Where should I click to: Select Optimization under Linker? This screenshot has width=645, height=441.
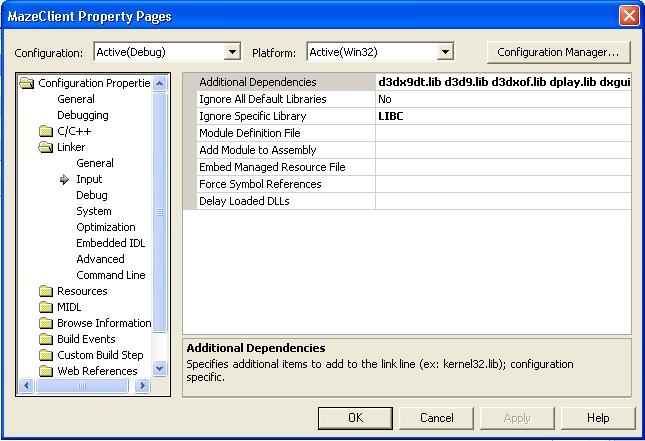106,227
